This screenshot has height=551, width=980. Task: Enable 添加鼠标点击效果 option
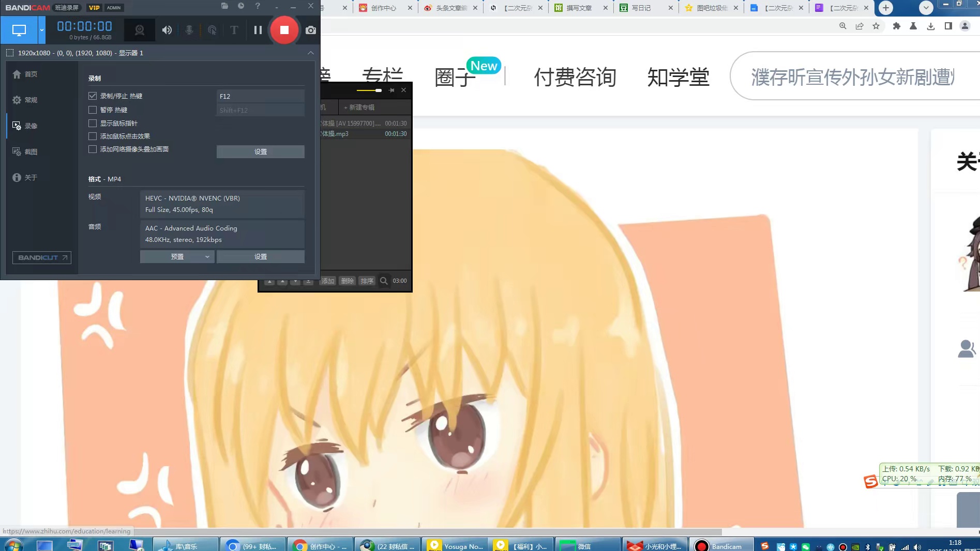93,136
